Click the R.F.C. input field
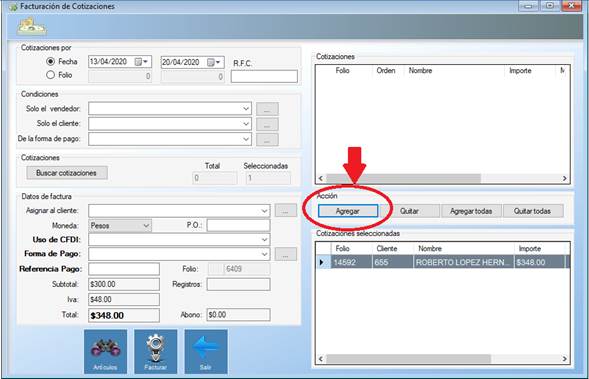 (x=264, y=76)
